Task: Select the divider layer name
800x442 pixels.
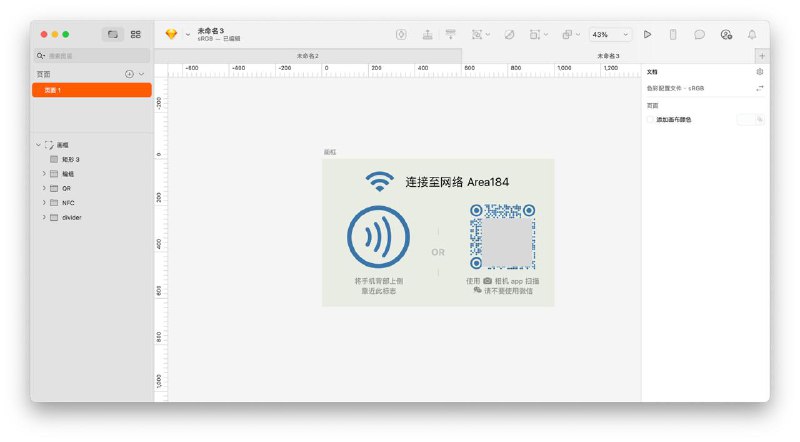Action: (x=72, y=217)
